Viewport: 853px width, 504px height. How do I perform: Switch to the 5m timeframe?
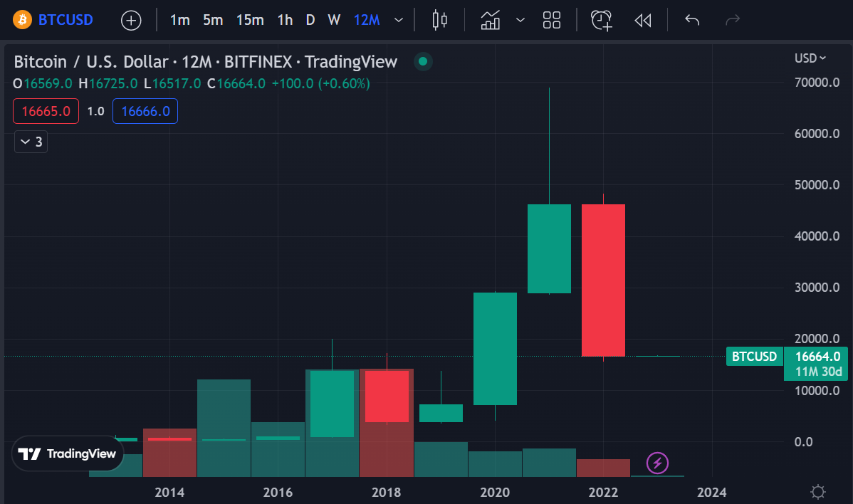tap(214, 20)
